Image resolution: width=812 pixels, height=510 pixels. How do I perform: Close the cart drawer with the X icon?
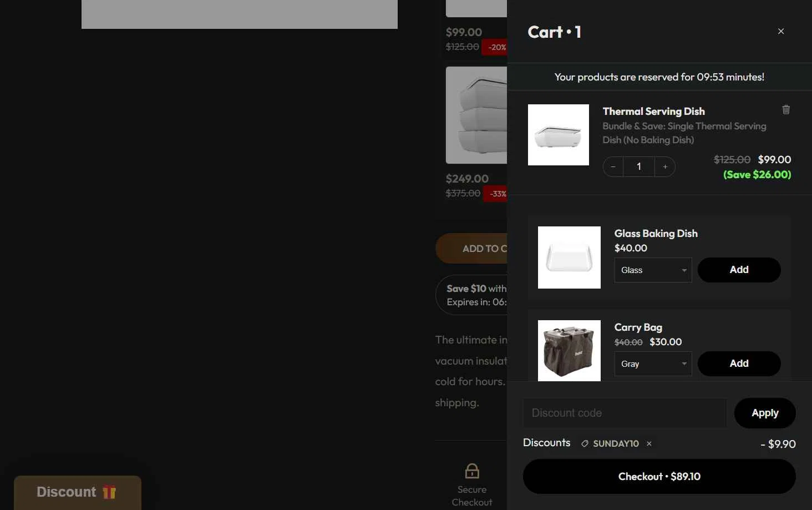coord(781,32)
